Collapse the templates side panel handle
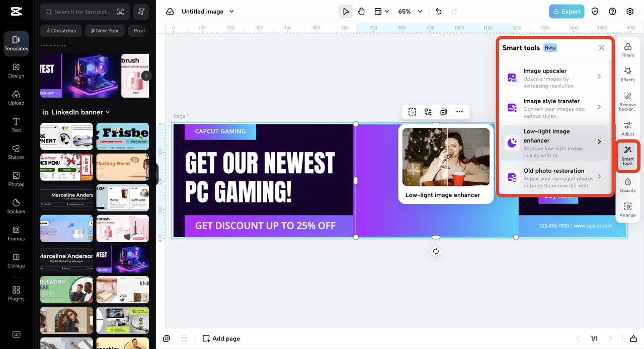This screenshot has height=349, width=644. tap(156, 174)
